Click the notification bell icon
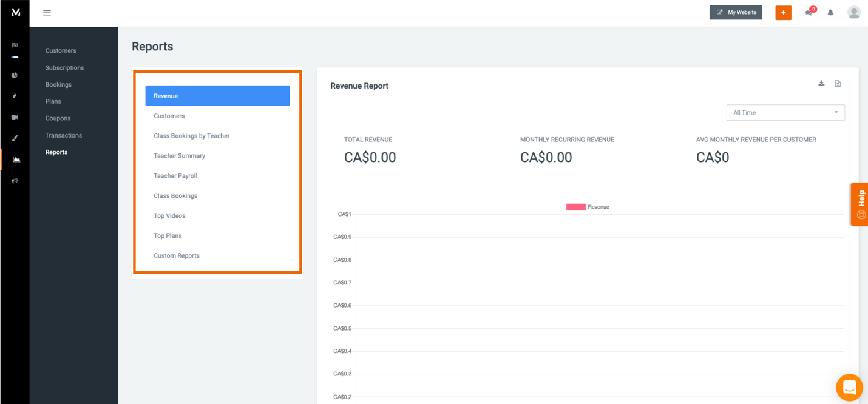 [x=830, y=12]
